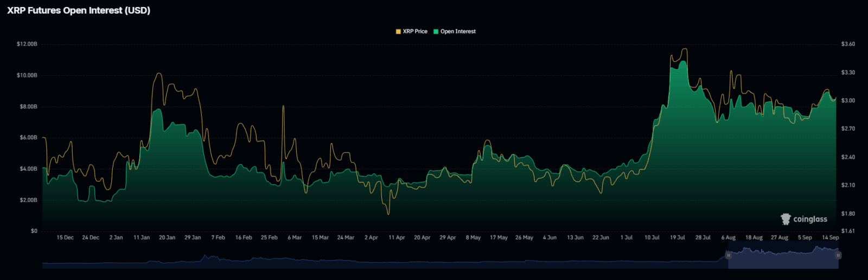This screenshot has height=280, width=868.
Task: Click the $2.00B left axis label
Action: 29,200
